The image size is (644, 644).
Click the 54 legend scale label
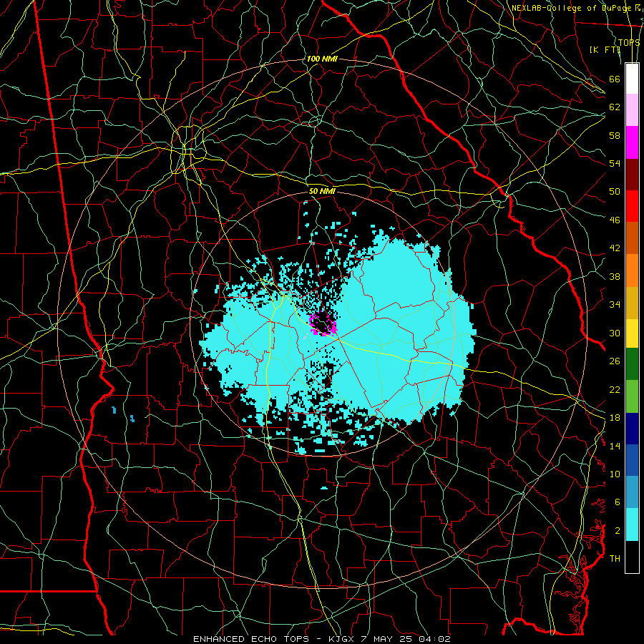[x=615, y=163]
